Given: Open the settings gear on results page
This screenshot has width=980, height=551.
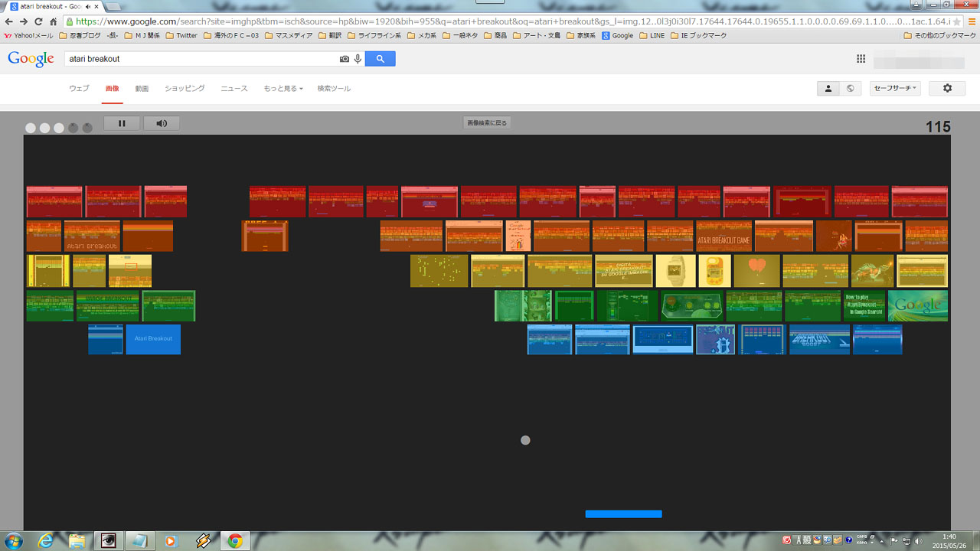Looking at the screenshot, I should tap(947, 88).
